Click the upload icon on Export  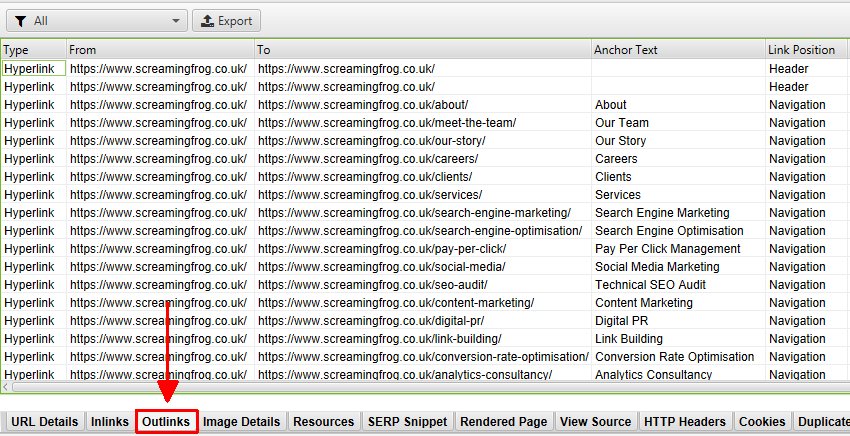208,21
